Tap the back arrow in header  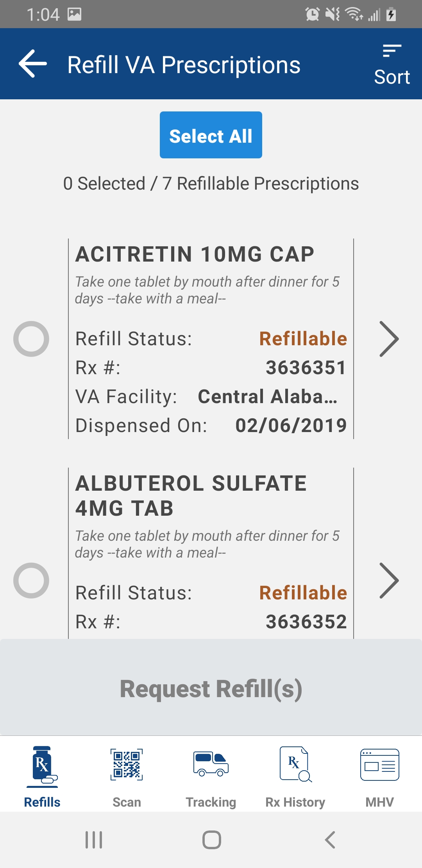click(33, 64)
